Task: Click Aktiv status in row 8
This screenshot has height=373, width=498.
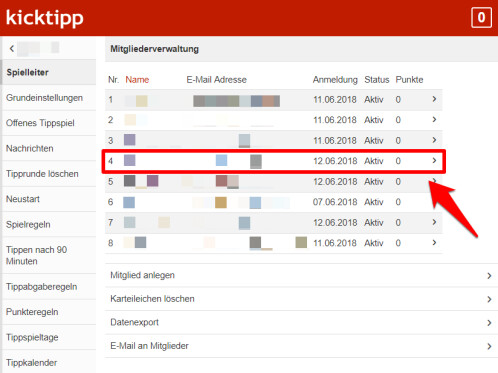Action: 374,243
